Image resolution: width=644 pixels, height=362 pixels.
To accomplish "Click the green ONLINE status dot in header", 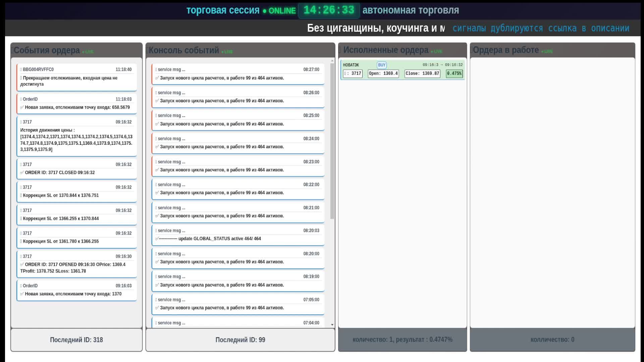I will (x=264, y=11).
